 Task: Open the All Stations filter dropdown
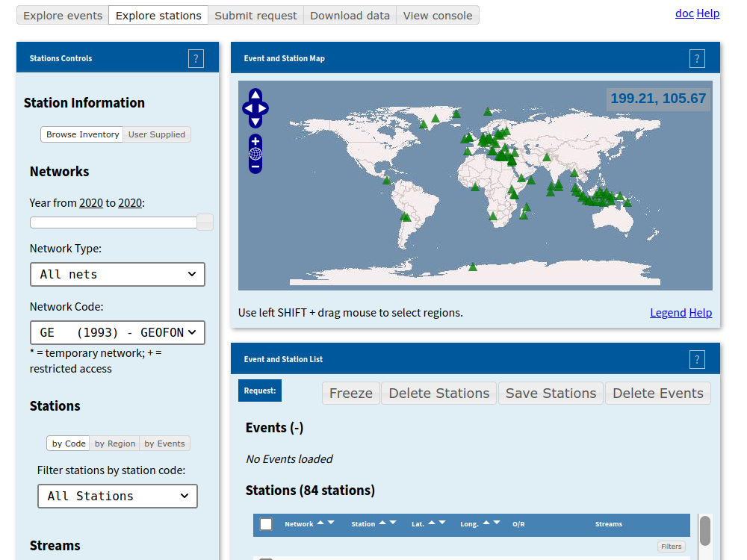click(x=117, y=496)
